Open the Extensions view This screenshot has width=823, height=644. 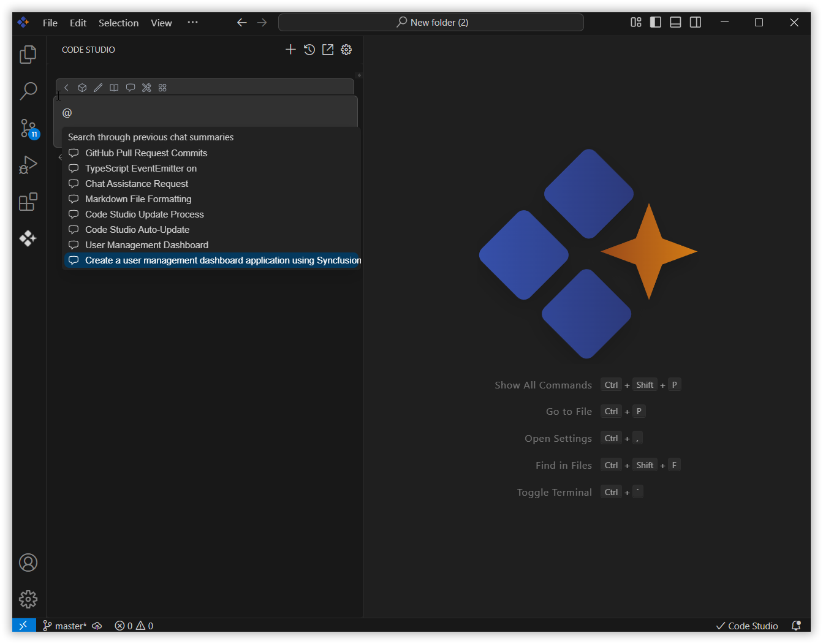click(x=28, y=202)
